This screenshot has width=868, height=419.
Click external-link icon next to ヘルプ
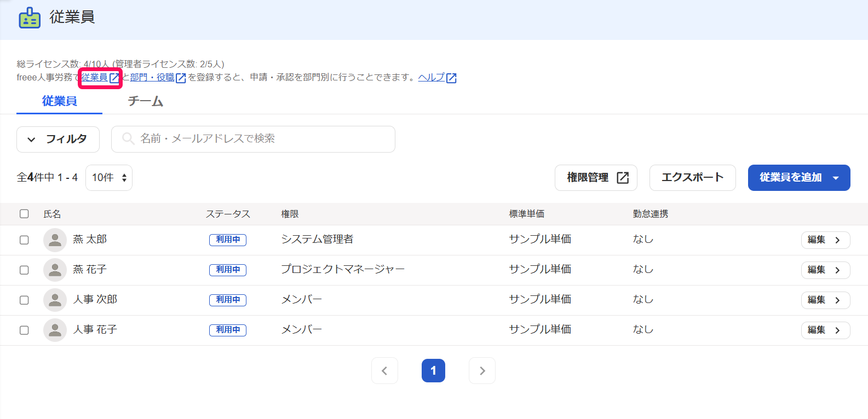tap(451, 78)
